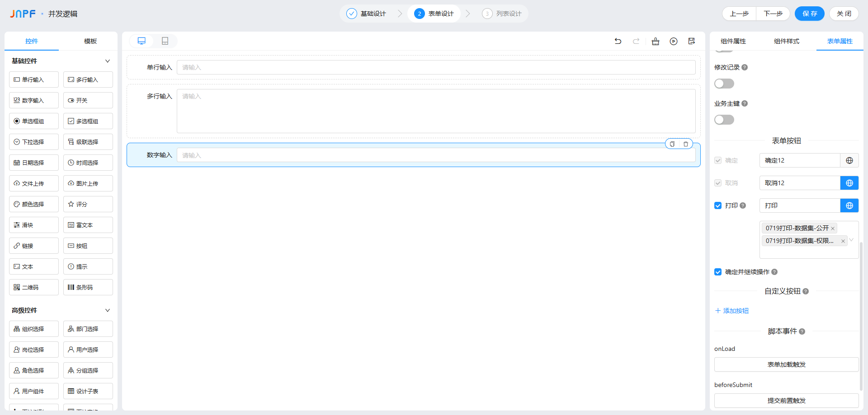Edit the 取消12 button text field
The width and height of the screenshot is (868, 415).
800,183
